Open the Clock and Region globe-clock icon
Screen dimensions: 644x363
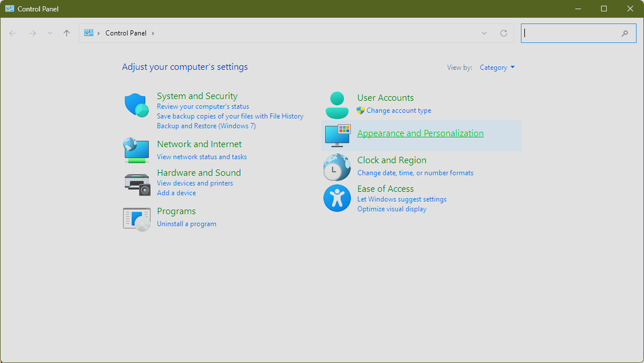337,167
